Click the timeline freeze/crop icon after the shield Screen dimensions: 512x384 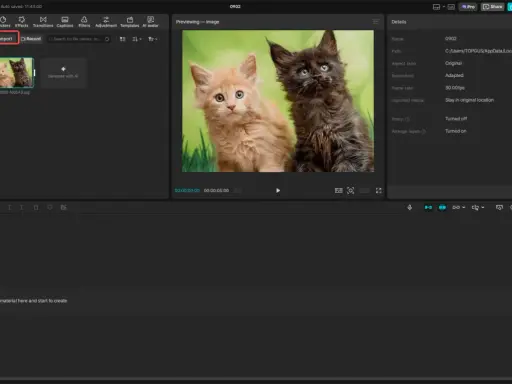click(63, 207)
